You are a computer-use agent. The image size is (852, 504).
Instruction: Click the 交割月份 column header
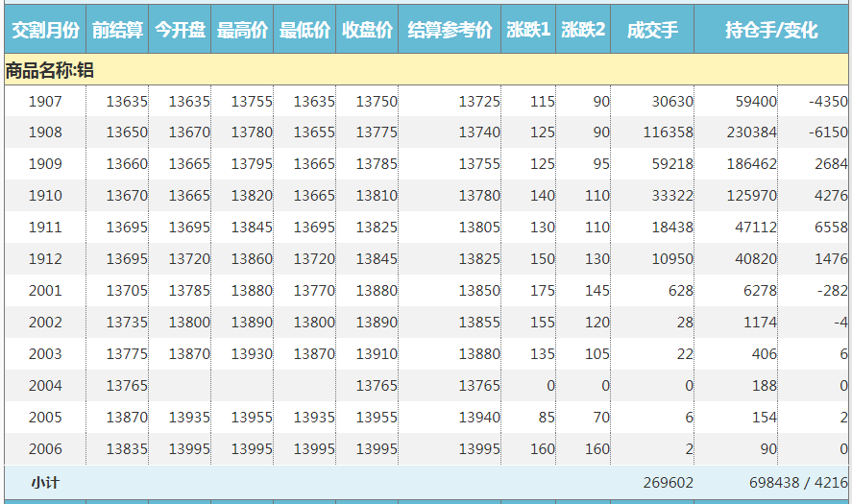coord(44,31)
